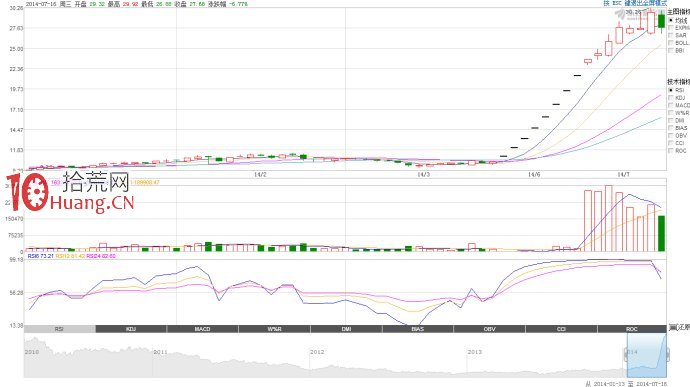Switch to the W%R tab

(275, 329)
